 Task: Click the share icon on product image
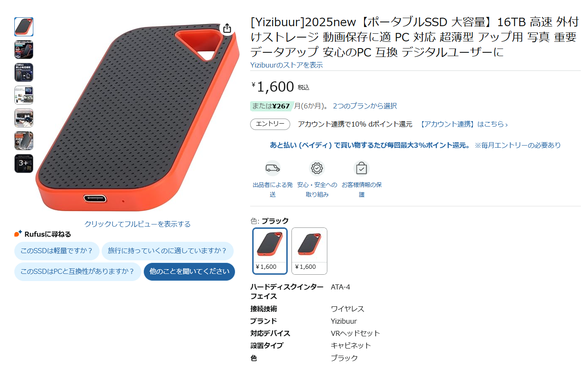(227, 28)
